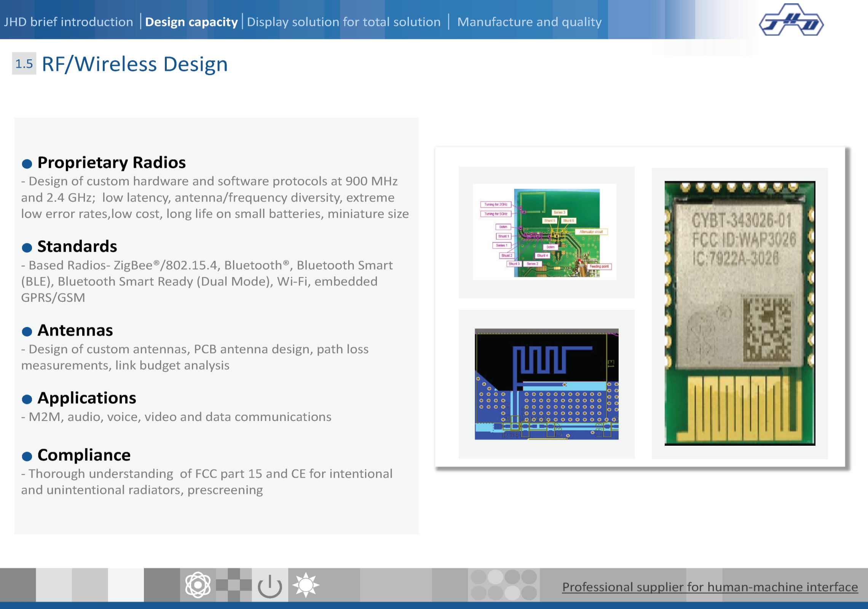
Task: Click the checkered squares icon in footer
Action: click(x=234, y=585)
